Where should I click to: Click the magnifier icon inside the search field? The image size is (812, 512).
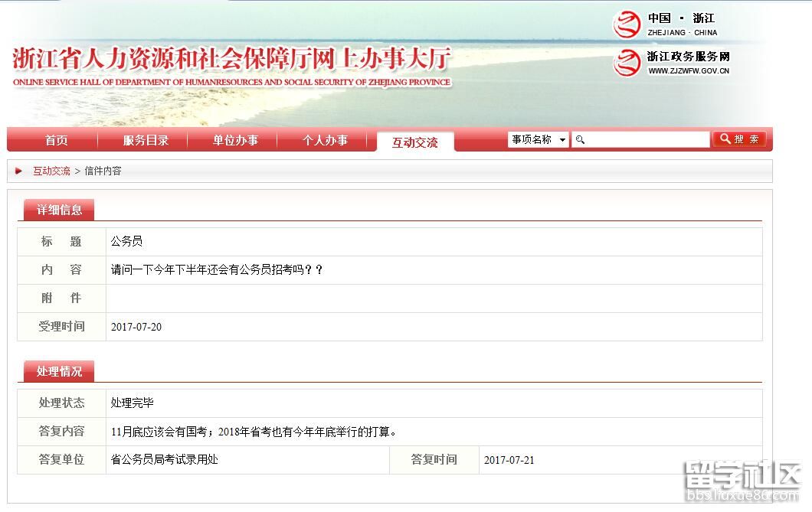tap(580, 139)
